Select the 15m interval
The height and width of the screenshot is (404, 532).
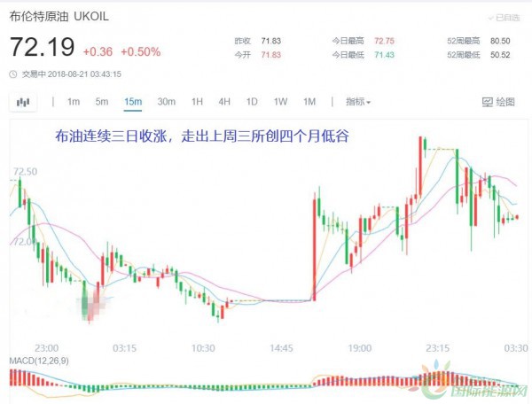point(133,102)
